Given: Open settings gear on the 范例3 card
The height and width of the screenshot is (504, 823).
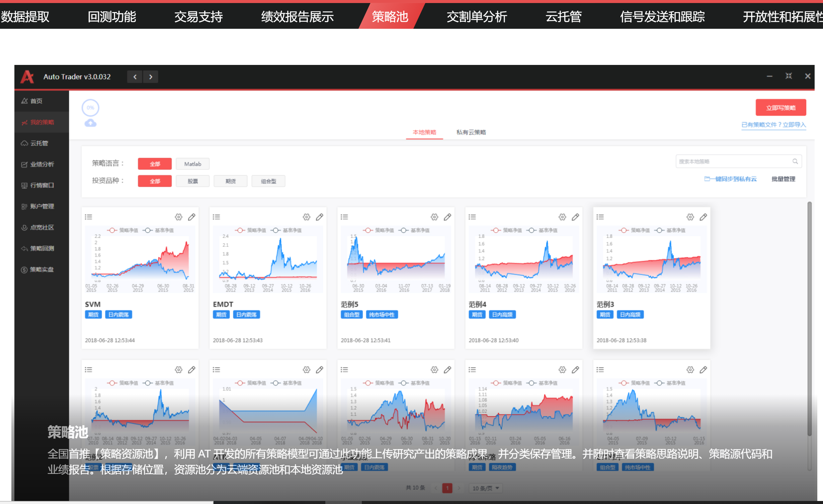Looking at the screenshot, I should tap(690, 217).
